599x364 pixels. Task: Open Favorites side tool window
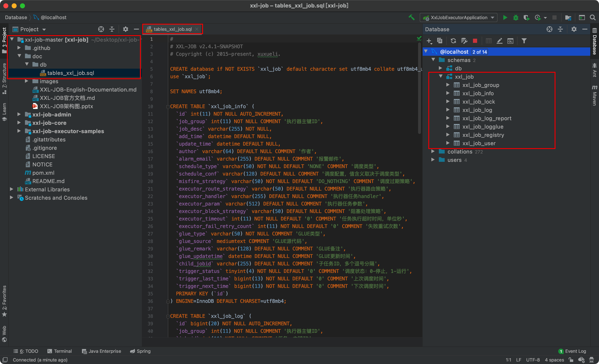(x=4, y=301)
